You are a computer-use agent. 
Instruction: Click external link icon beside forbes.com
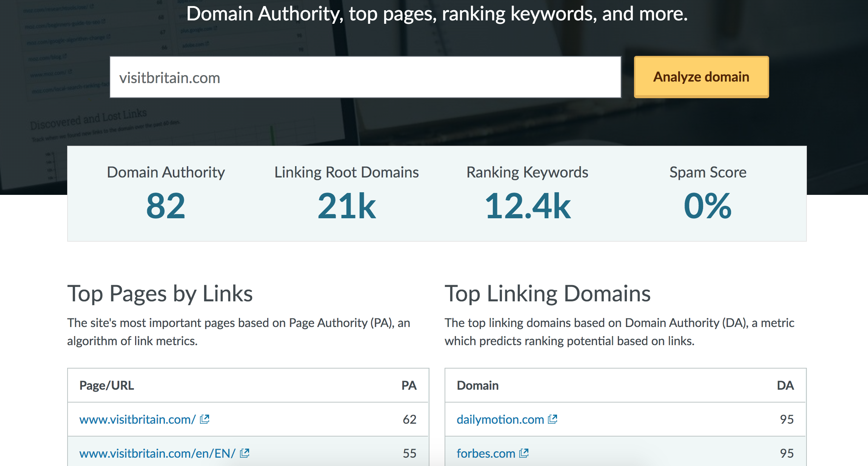click(x=524, y=453)
